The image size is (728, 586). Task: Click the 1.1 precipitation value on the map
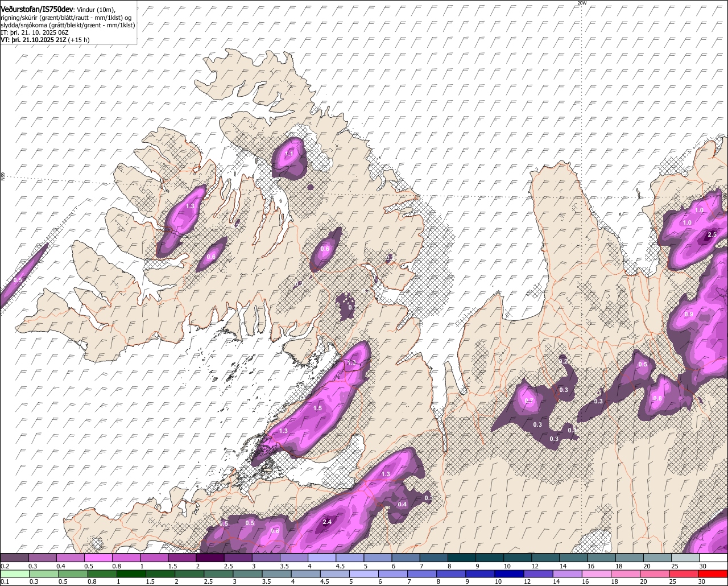tap(289, 154)
